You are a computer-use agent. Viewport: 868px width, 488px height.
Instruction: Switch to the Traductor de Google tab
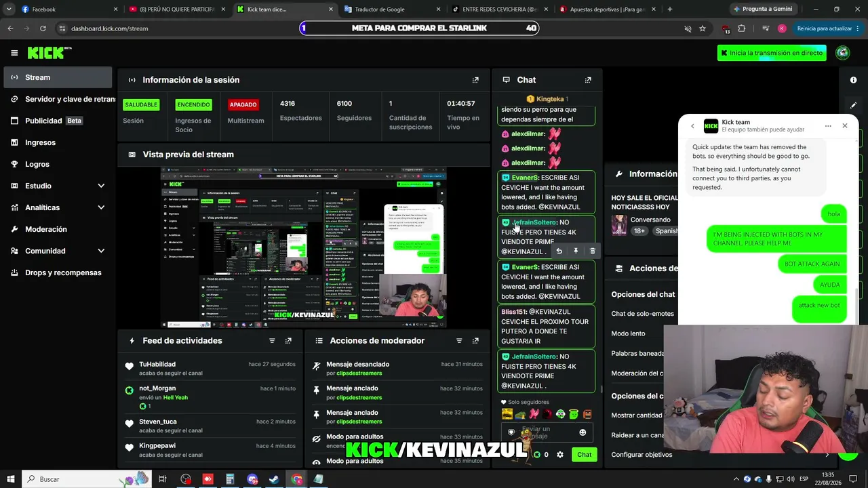tap(393, 9)
